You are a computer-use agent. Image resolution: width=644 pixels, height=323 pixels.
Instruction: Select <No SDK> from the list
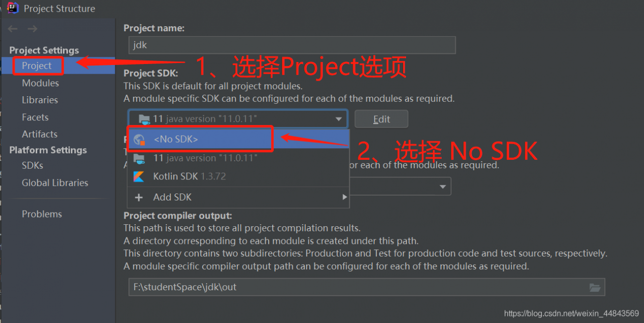point(176,140)
